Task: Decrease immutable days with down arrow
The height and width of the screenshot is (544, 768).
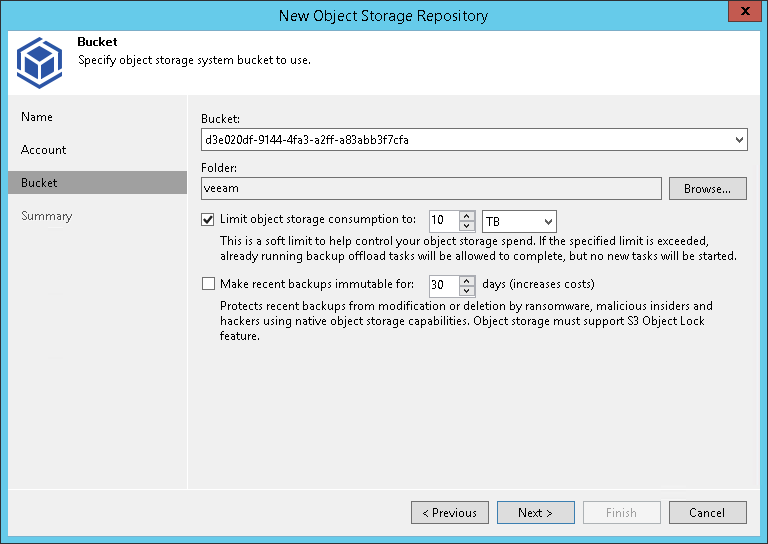Action: pyautogui.click(x=466, y=290)
